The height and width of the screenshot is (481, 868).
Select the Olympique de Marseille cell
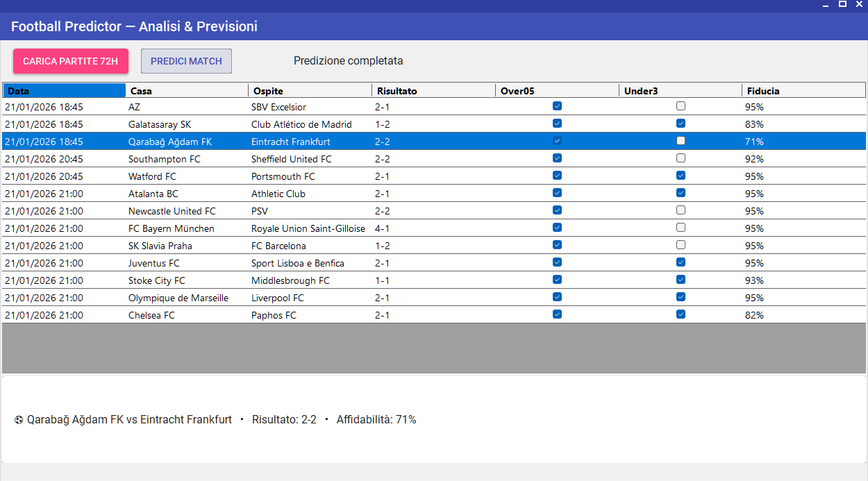point(187,298)
